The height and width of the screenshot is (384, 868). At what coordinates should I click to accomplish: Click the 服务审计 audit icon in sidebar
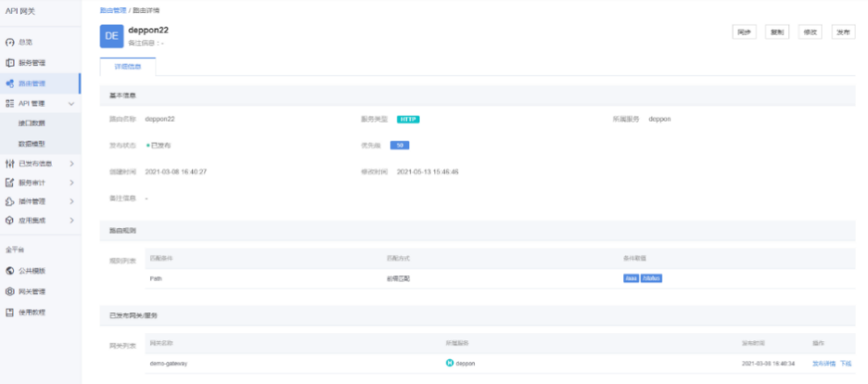tap(10, 182)
